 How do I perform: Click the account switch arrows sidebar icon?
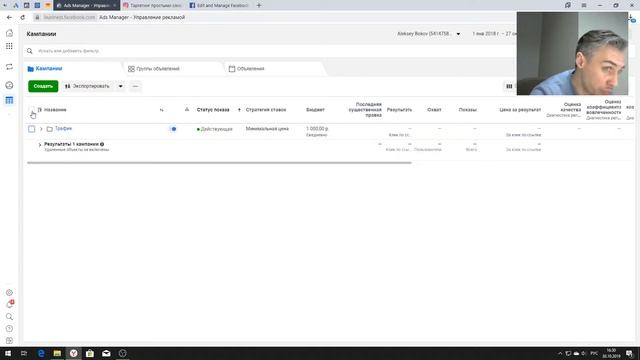[x=9, y=67]
